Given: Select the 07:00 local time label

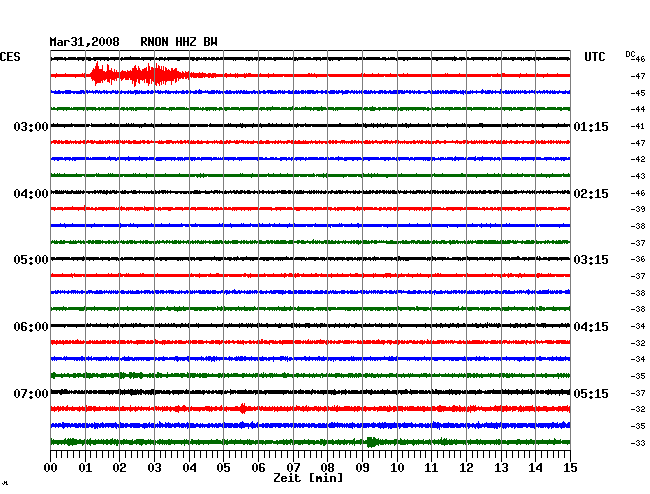Looking at the screenshot, I should [31, 393].
